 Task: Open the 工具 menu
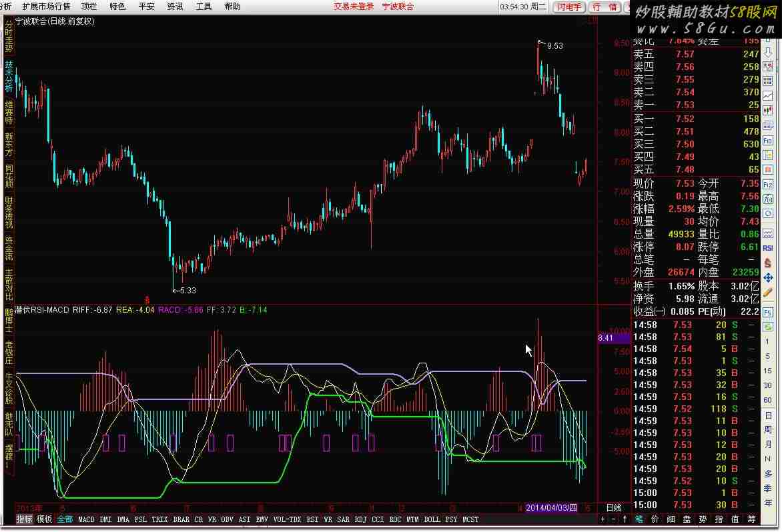coord(204,7)
